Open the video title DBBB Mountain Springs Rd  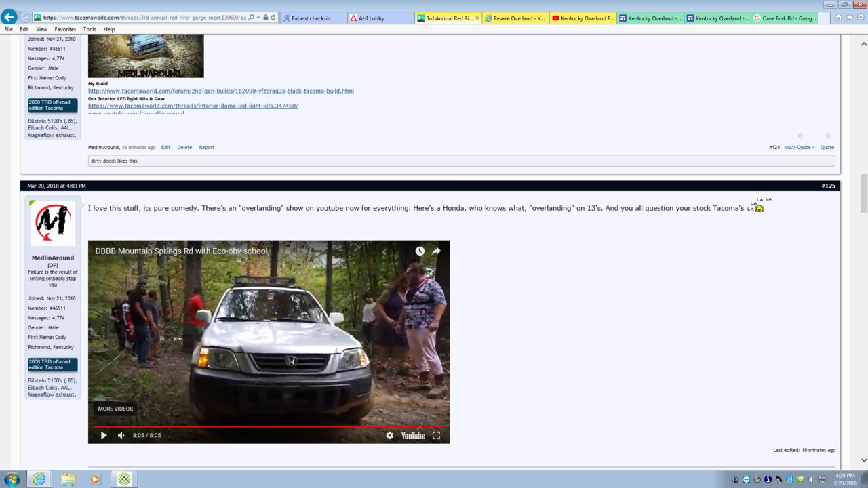181,251
